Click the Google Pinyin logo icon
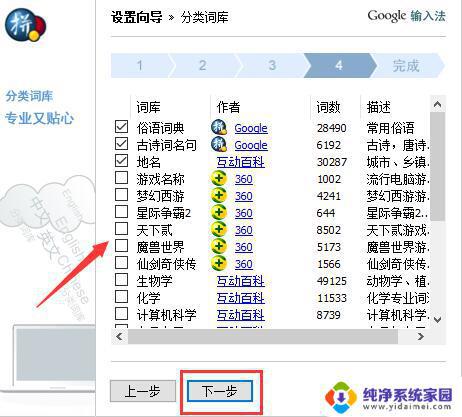Viewport: 462px width, 417px height. pyautogui.click(x=25, y=26)
